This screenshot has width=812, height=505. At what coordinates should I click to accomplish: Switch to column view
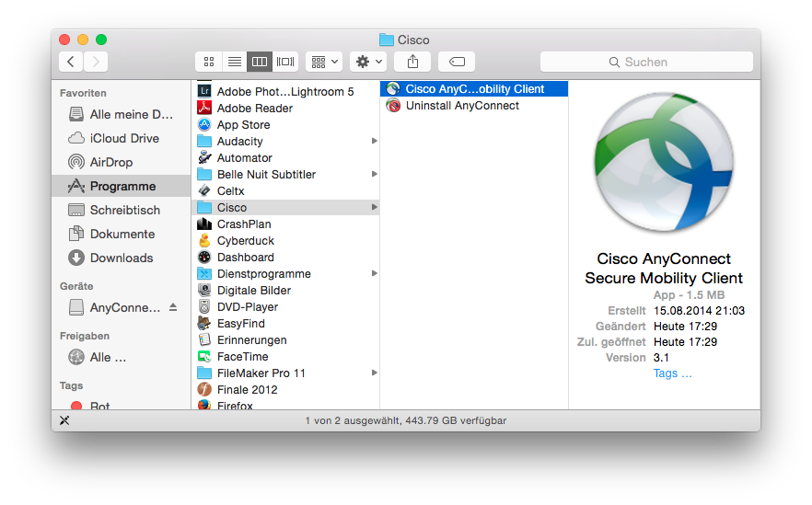260,63
